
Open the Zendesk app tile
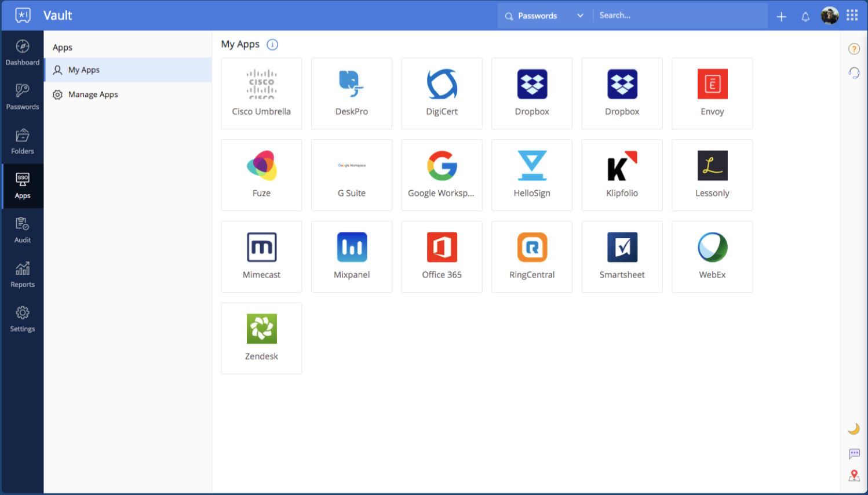(x=261, y=339)
